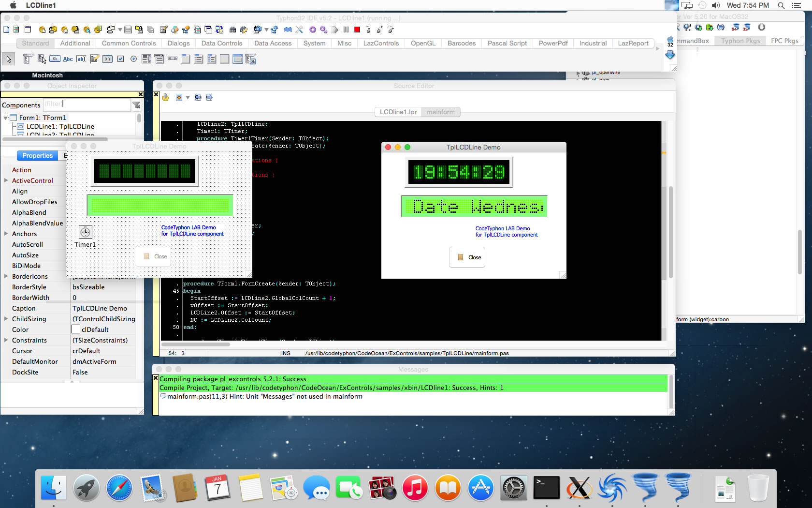Switch to the LazControls palette tab
The height and width of the screenshot is (508, 812).
(x=381, y=43)
